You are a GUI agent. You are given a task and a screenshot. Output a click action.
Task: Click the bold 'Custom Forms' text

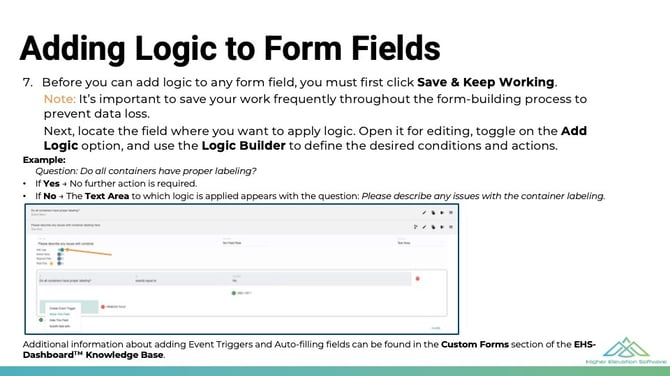click(x=475, y=344)
